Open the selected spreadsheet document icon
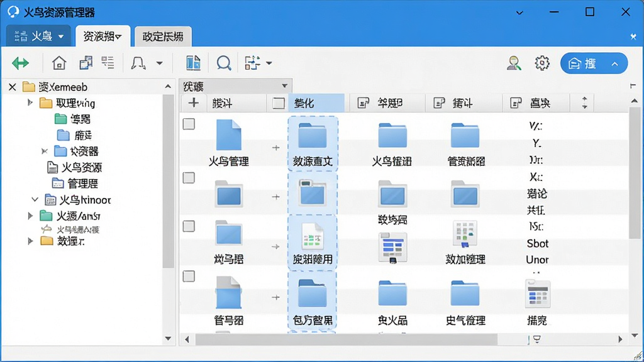This screenshot has height=362, width=644. [x=313, y=236]
